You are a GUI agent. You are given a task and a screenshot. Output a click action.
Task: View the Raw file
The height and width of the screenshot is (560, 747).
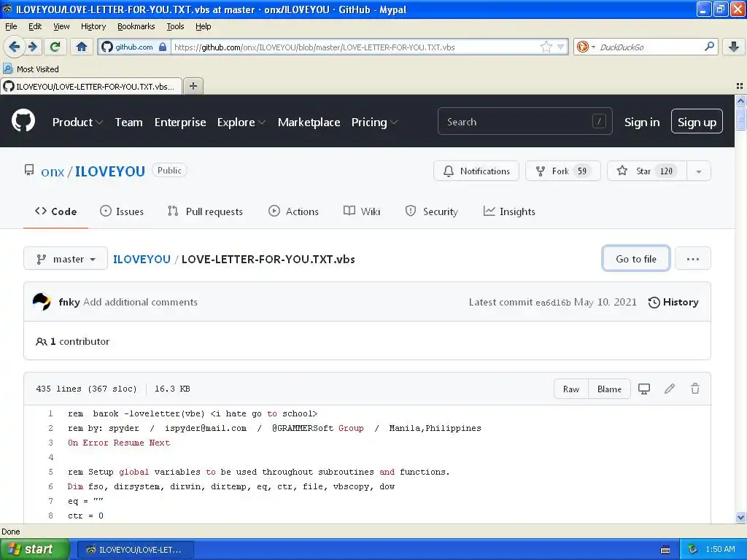[570, 389]
